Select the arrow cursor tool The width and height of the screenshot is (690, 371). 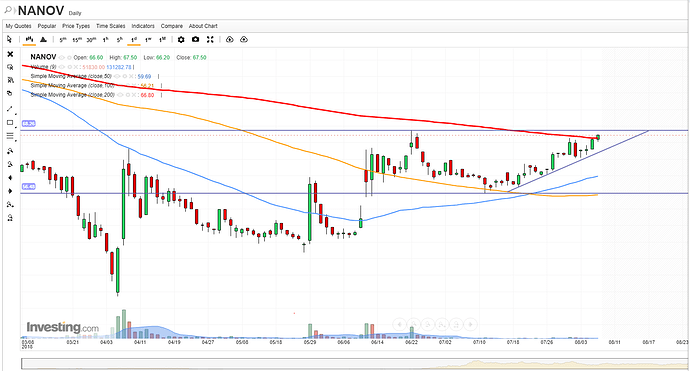click(9, 40)
